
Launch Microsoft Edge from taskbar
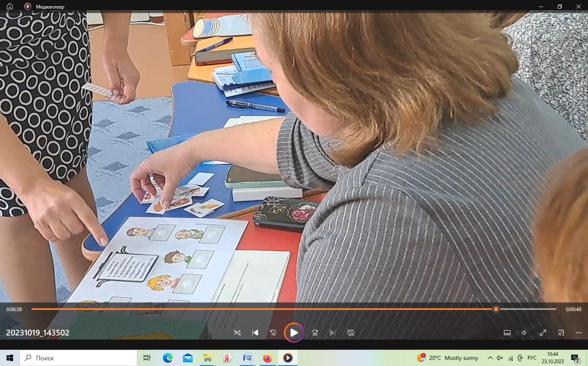[x=168, y=358]
